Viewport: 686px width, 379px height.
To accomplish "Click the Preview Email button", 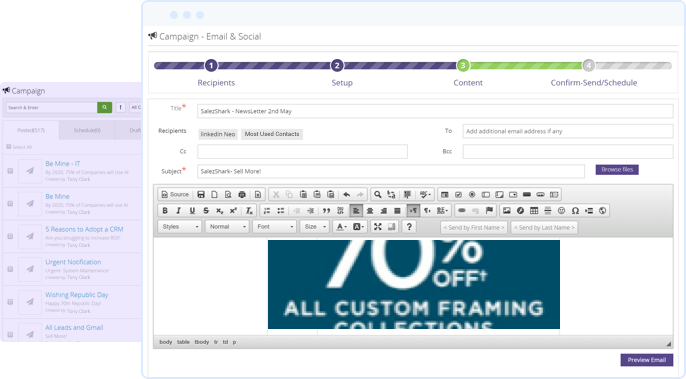I will (x=647, y=360).
